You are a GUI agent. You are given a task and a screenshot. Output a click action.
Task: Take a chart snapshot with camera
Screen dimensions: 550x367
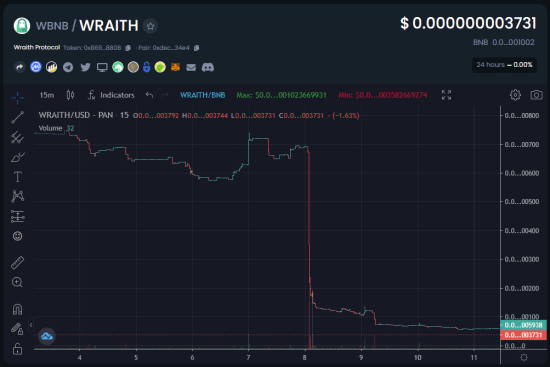pos(536,95)
